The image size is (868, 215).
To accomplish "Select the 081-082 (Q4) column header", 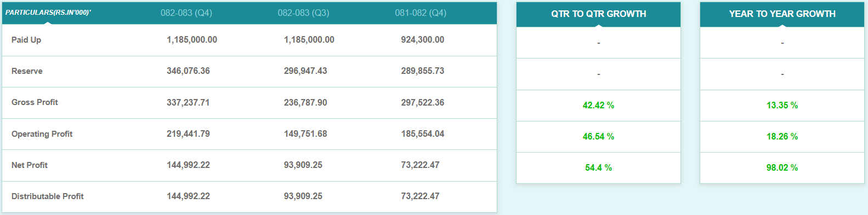I will 421,13.
